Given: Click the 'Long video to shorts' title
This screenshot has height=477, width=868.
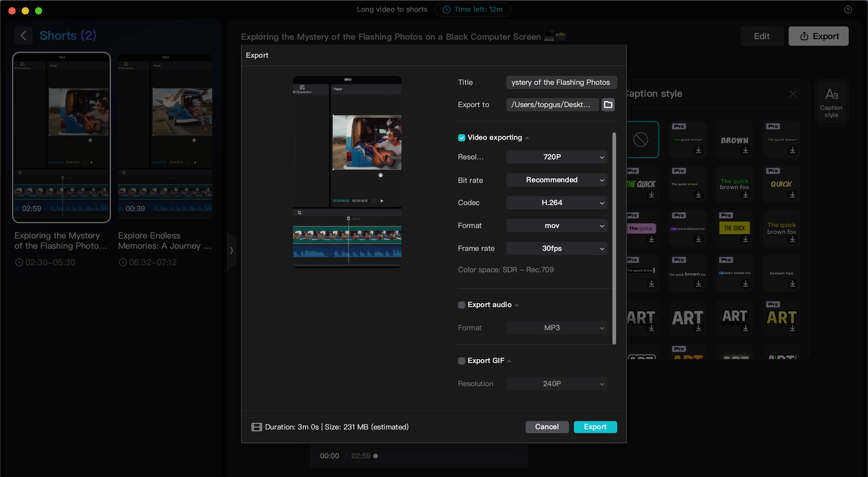Looking at the screenshot, I should click(x=392, y=9).
